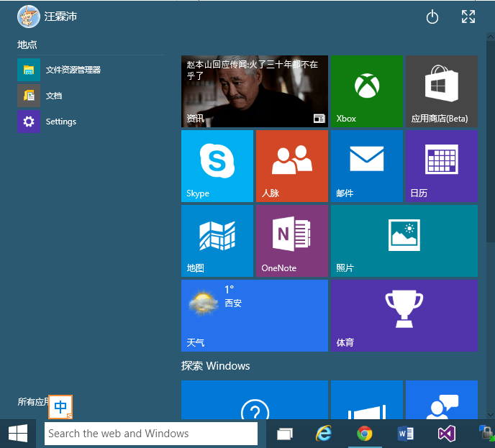495x448 pixels.
Task: Open 文档 from places list
Action: (54, 96)
